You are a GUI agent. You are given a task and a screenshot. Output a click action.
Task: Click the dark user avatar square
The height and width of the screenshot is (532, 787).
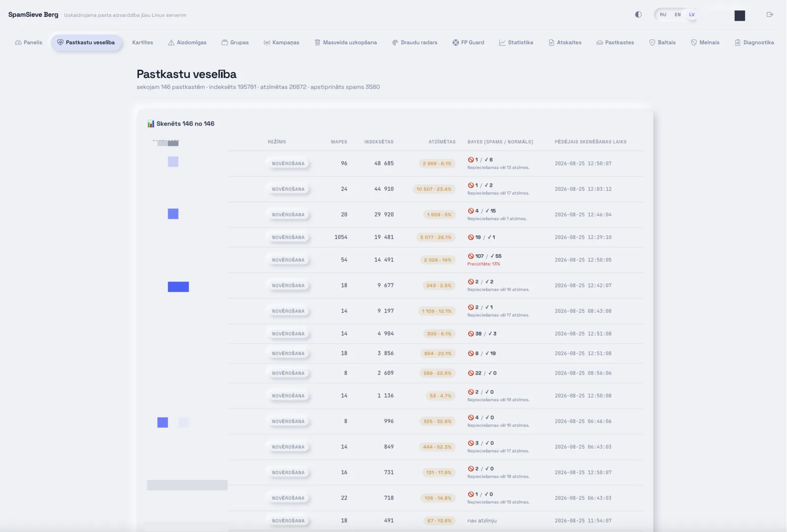tap(740, 16)
